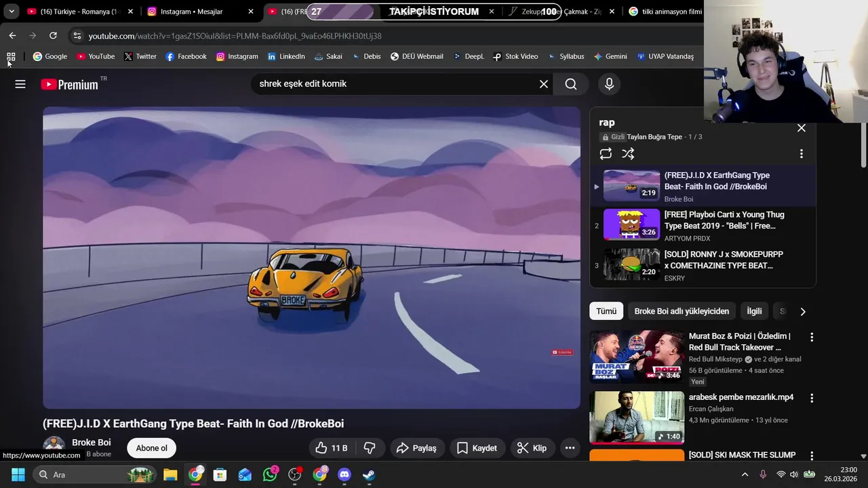
Task: Select the Broke Boi adlı yükleyiciden chip
Action: click(682, 311)
